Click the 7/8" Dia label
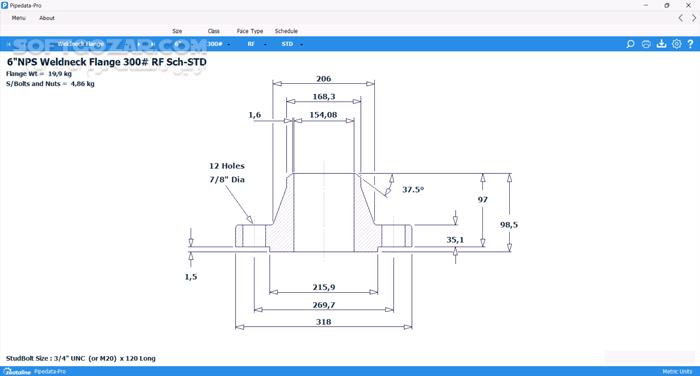This screenshot has height=376, width=700. click(x=227, y=180)
